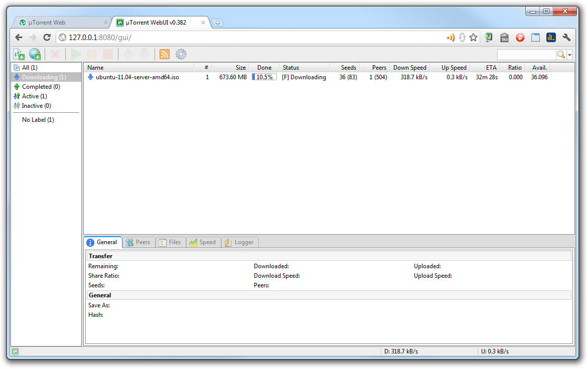Click the orange bar chart extension icon
This screenshot has height=369, width=588.
click(551, 38)
